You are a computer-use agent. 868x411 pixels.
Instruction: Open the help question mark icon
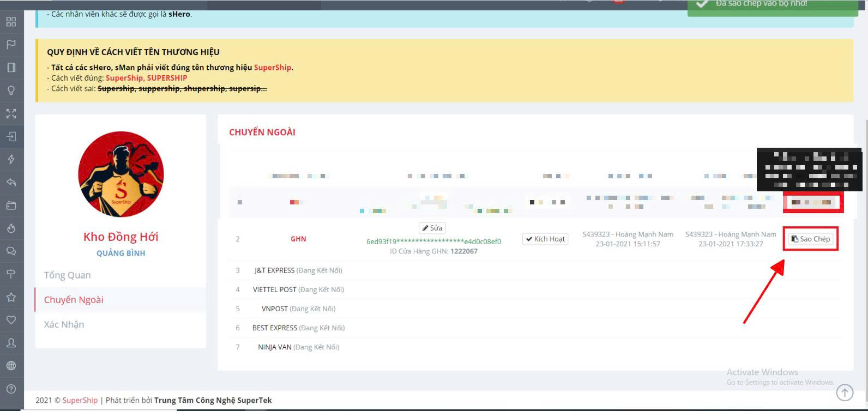[11, 389]
